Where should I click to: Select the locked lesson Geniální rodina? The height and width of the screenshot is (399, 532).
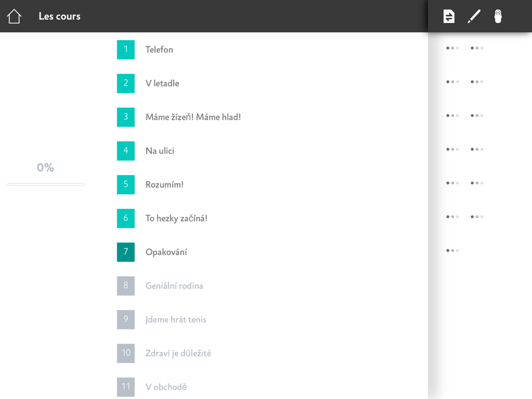tap(174, 286)
